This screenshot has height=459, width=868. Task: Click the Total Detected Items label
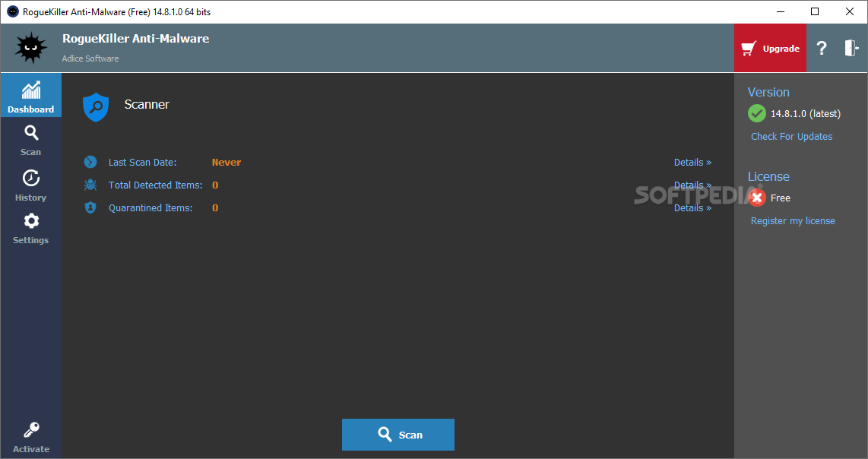pyautogui.click(x=156, y=185)
